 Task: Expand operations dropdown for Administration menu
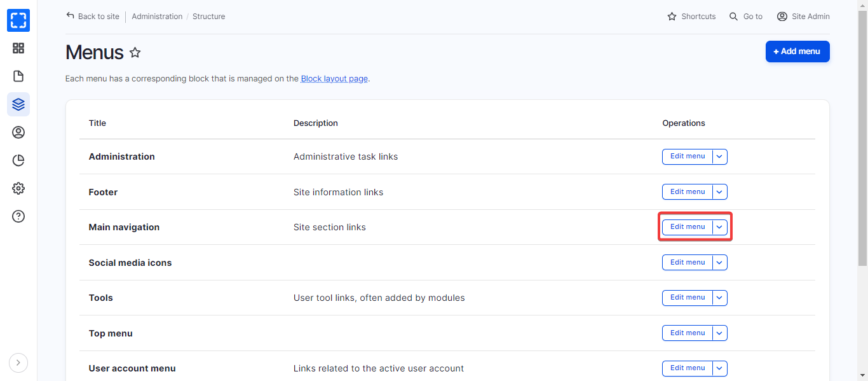(x=719, y=156)
